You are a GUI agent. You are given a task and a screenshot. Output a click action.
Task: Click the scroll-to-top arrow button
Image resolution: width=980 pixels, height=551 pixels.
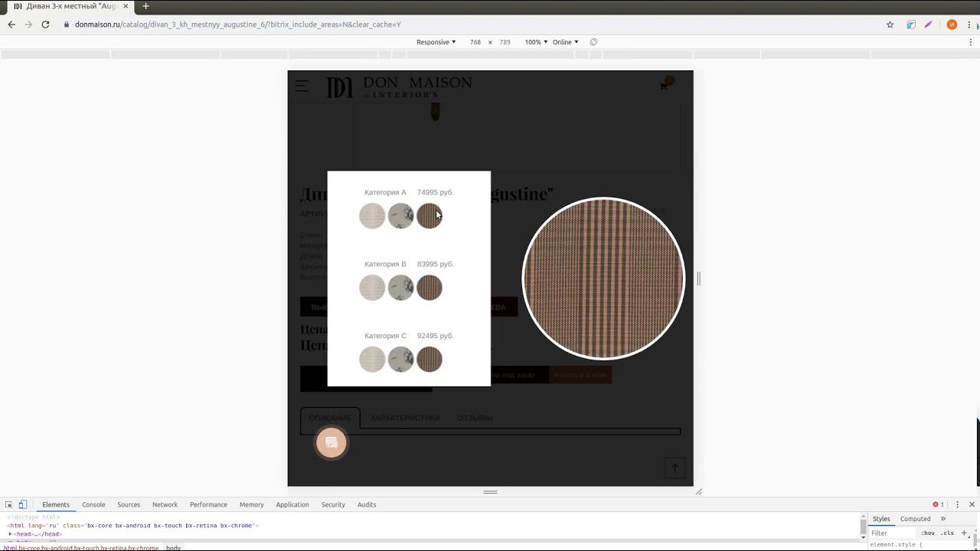point(675,468)
